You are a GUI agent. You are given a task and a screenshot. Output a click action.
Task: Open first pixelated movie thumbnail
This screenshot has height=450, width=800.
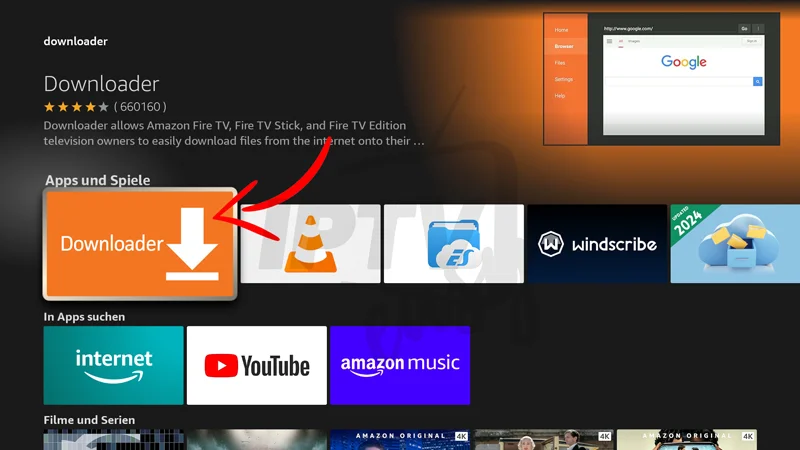point(113,440)
